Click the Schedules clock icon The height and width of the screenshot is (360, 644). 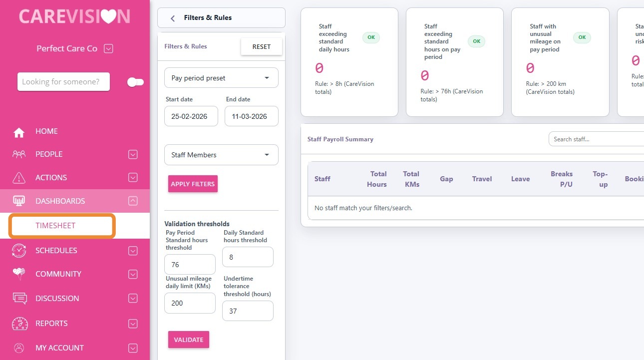tap(19, 251)
